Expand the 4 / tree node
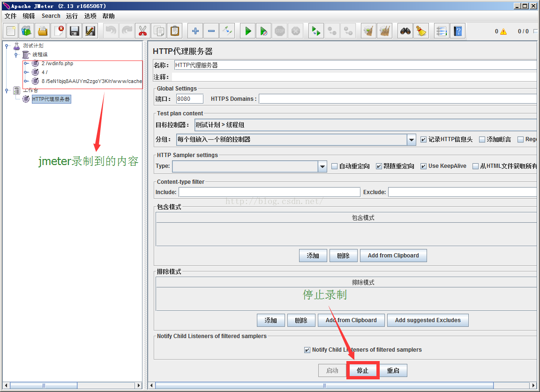540x392 pixels. point(25,72)
